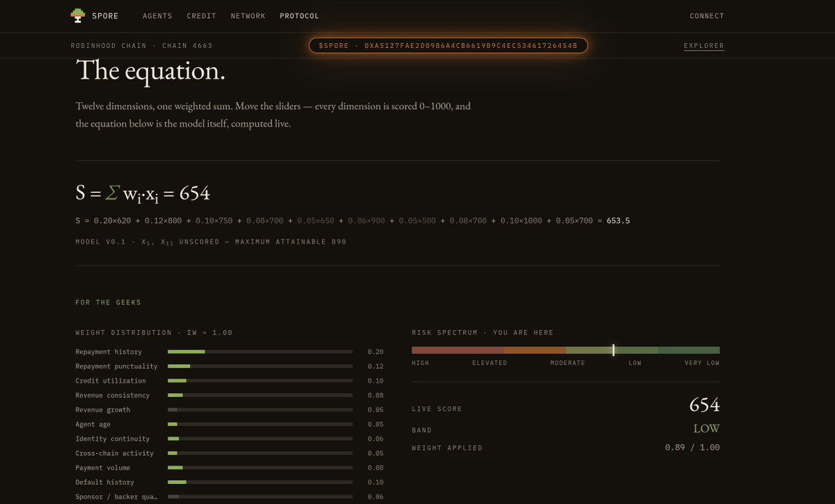The width and height of the screenshot is (835, 504).
Task: Click the 'Sponsor / backer' label
Action: point(117,497)
